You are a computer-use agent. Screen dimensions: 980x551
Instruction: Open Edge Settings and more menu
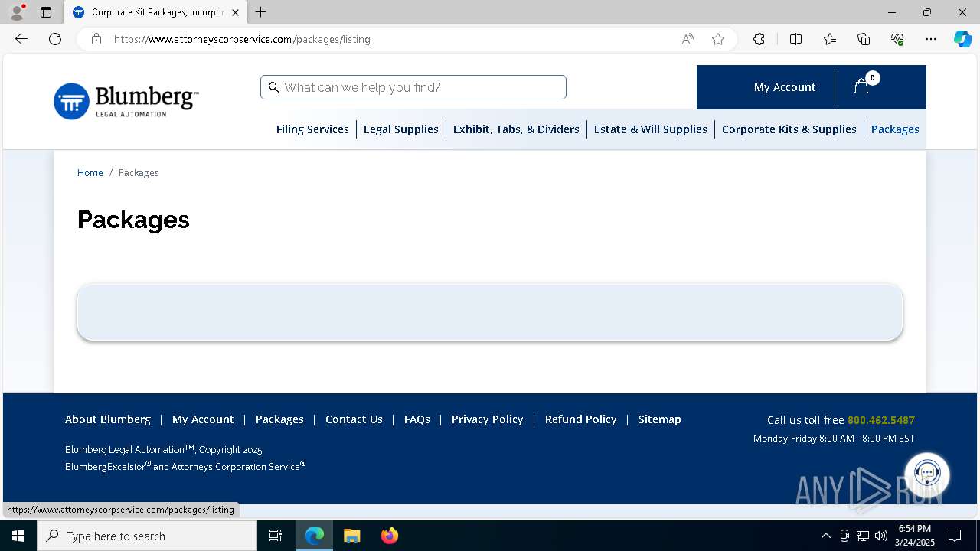[x=931, y=39]
